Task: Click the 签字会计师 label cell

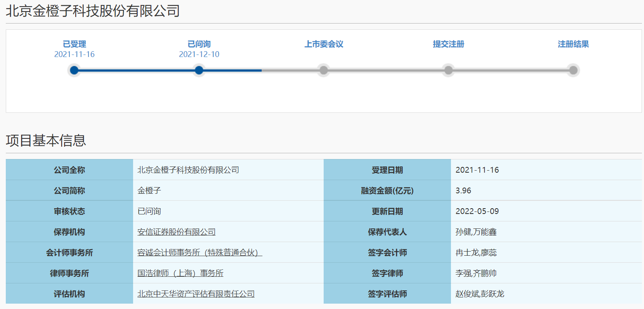Action: point(387,252)
